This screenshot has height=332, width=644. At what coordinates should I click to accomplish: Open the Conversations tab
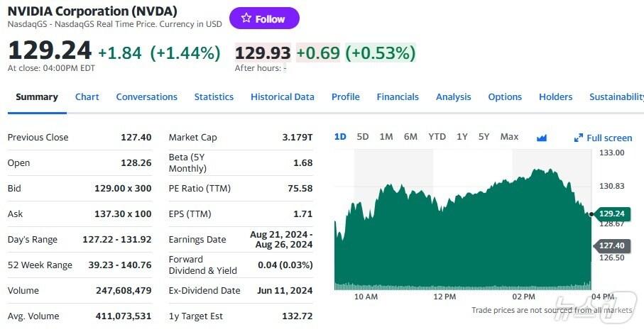pos(147,96)
